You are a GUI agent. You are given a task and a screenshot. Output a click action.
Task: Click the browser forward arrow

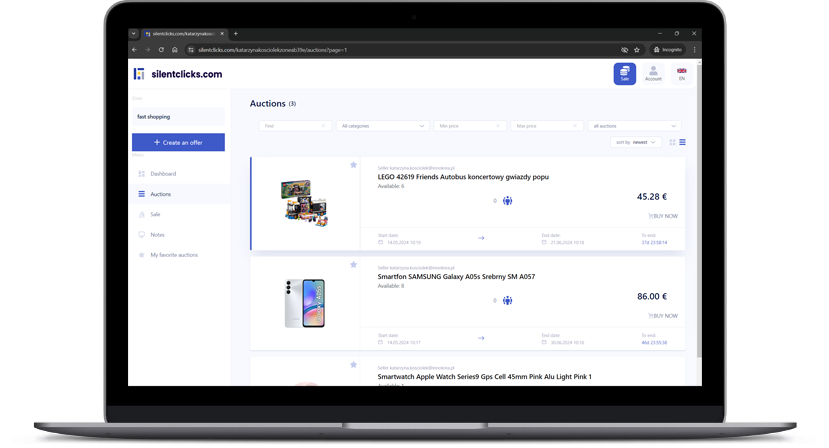coord(148,50)
